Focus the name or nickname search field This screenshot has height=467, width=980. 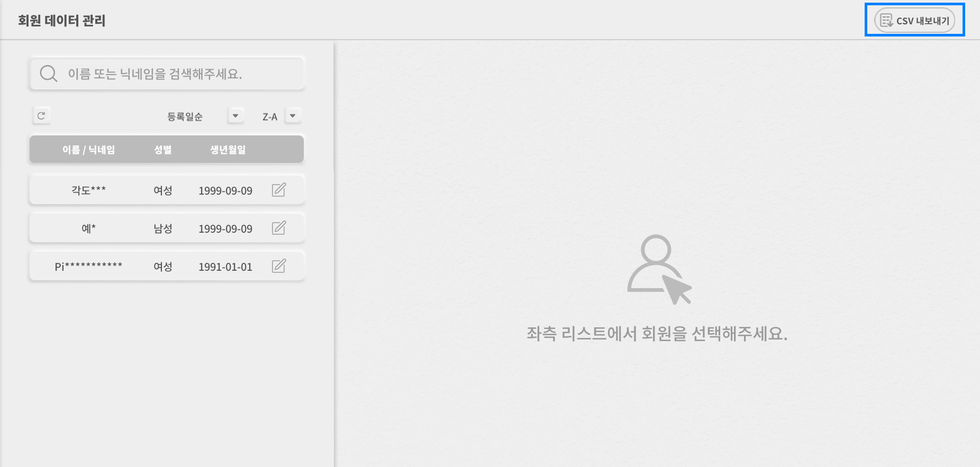(x=167, y=74)
